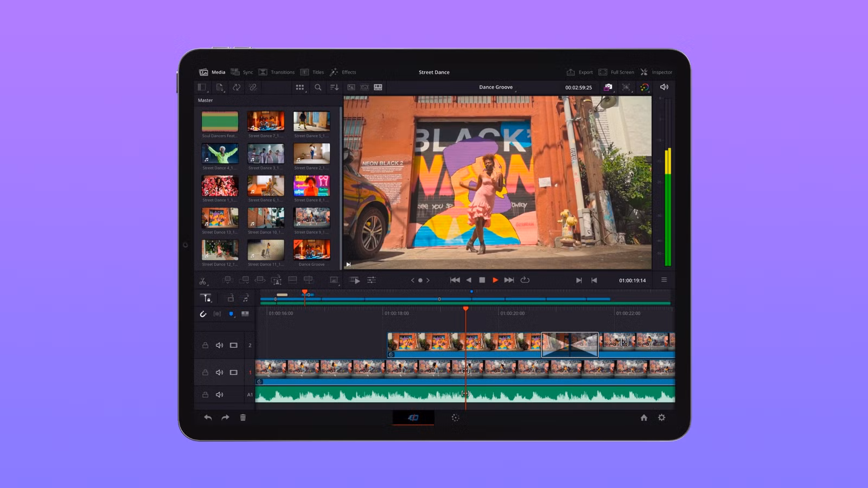Tap the grab still camera icon above viewer
This screenshot has height=488, width=868.
point(608,87)
